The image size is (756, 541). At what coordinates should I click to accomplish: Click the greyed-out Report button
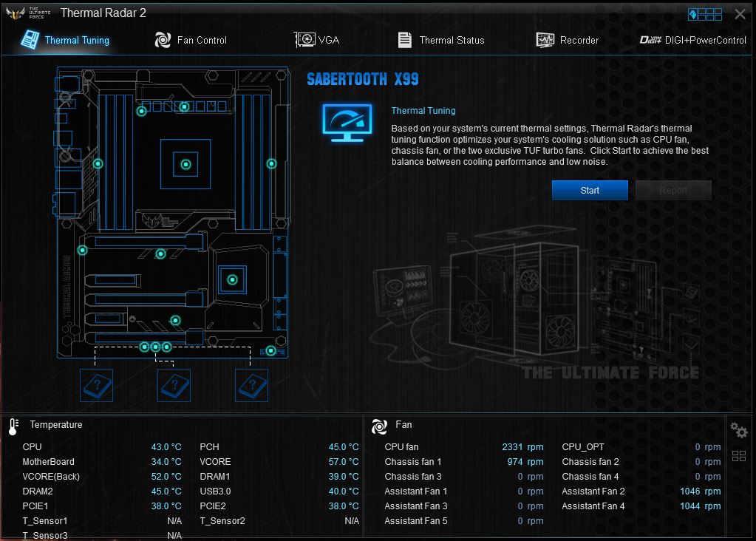[673, 191]
